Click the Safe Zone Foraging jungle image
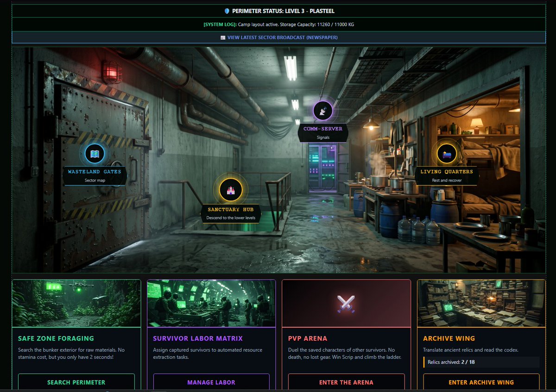The height and width of the screenshot is (392, 556). (x=76, y=304)
